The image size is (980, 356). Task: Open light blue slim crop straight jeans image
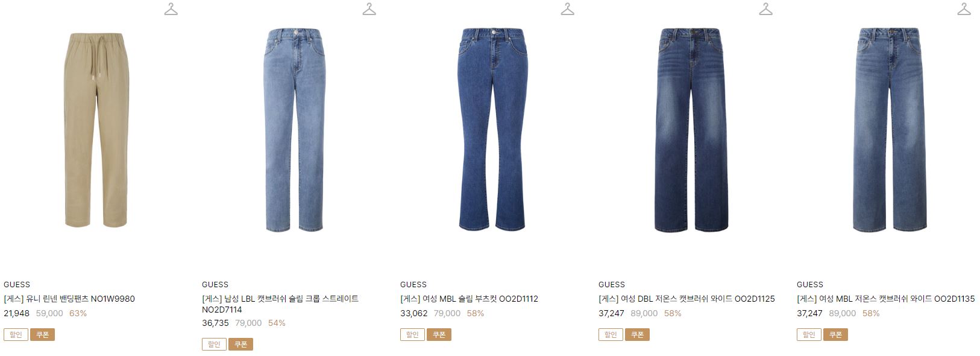pos(295,130)
